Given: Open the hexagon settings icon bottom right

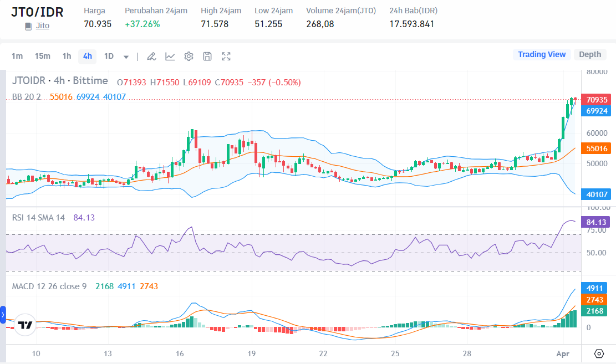Looking at the screenshot, I should (x=599, y=353).
